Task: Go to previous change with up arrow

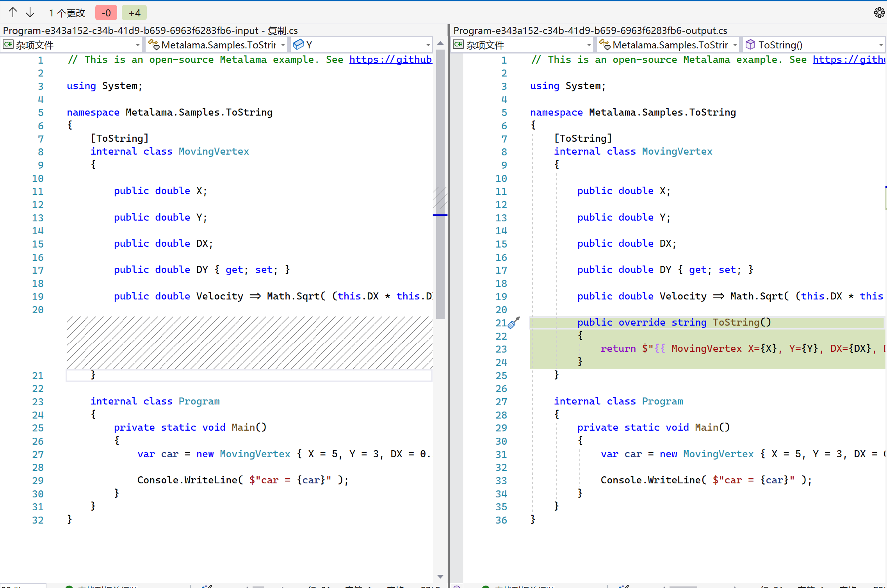Action: click(13, 12)
